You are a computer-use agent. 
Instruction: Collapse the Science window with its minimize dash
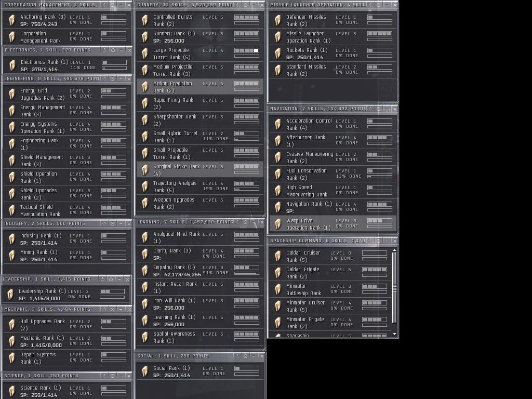[x=121, y=376]
